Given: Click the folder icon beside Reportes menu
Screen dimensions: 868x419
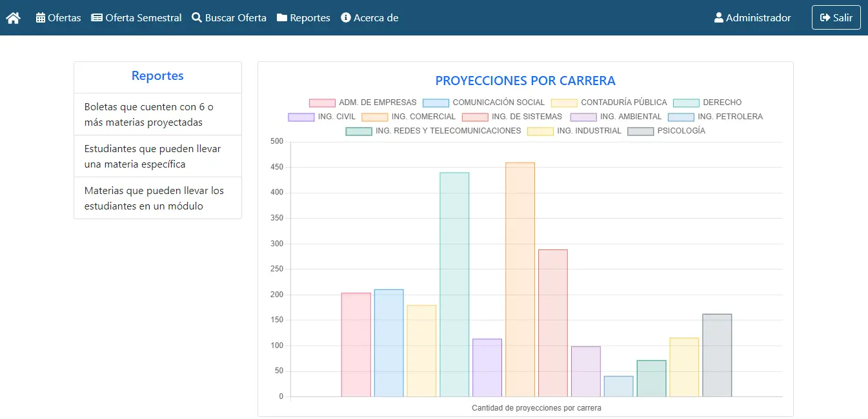Looking at the screenshot, I should tap(282, 18).
